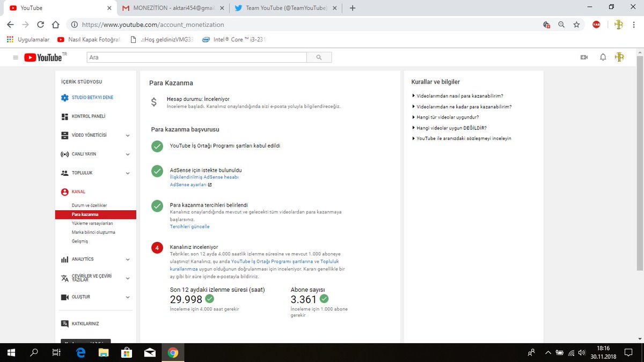Reload the page
The width and height of the screenshot is (644, 362).
tap(40, 25)
